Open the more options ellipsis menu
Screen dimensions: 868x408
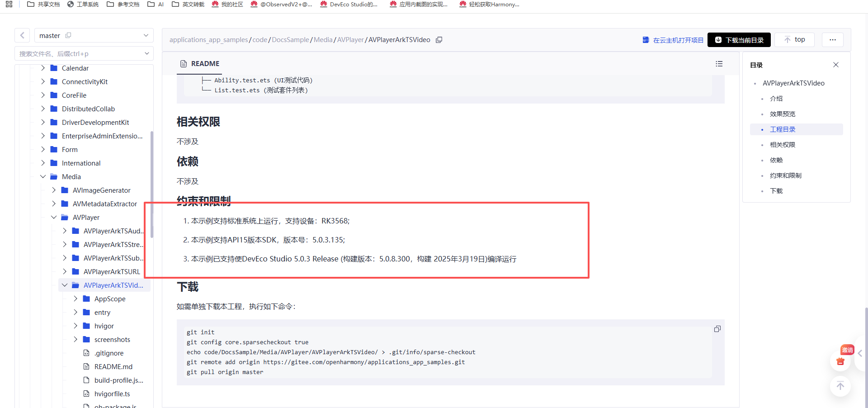click(832, 40)
